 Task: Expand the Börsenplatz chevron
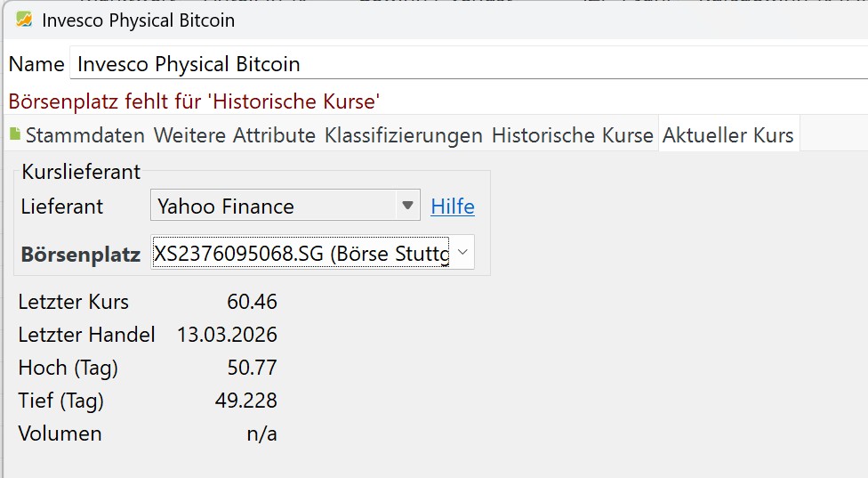pyautogui.click(x=462, y=253)
